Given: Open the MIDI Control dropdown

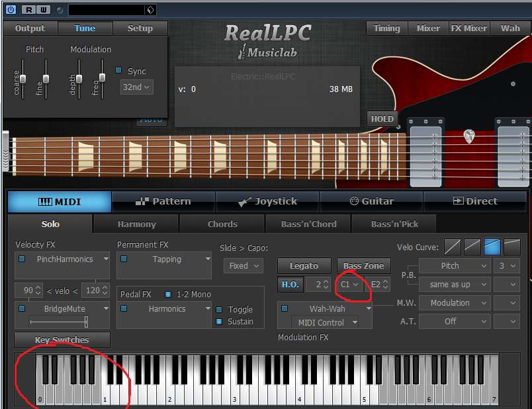Looking at the screenshot, I should 325,322.
